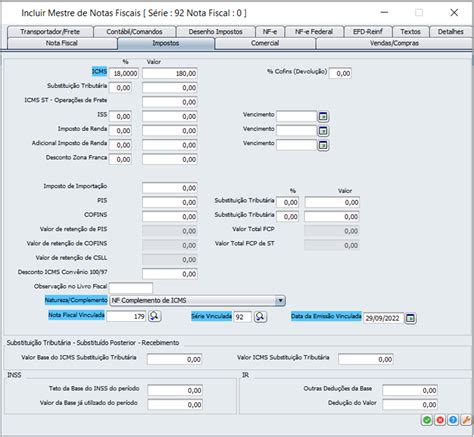Select the NF-e tab
The image size is (474, 437).
(x=270, y=32)
